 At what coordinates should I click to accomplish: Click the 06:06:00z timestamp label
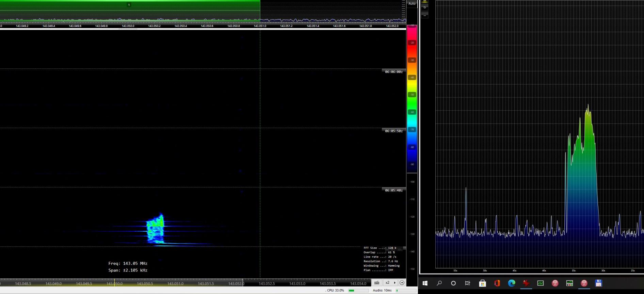[x=394, y=72]
